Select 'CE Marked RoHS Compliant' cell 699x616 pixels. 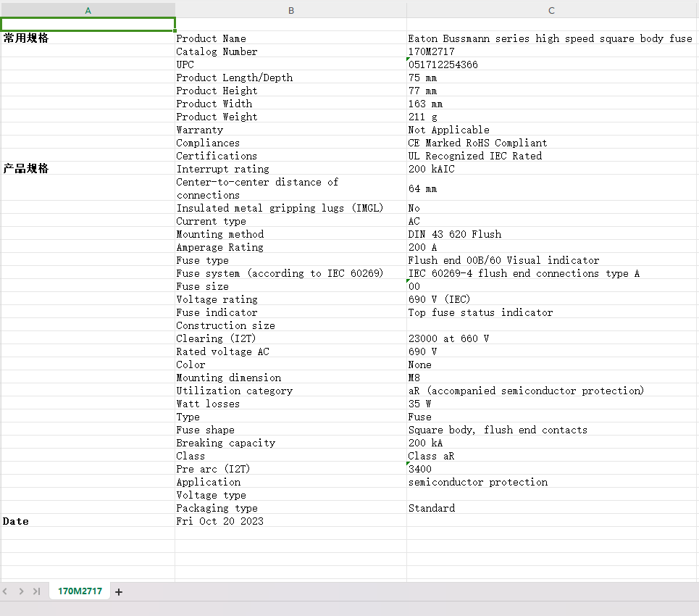pyautogui.click(x=552, y=143)
